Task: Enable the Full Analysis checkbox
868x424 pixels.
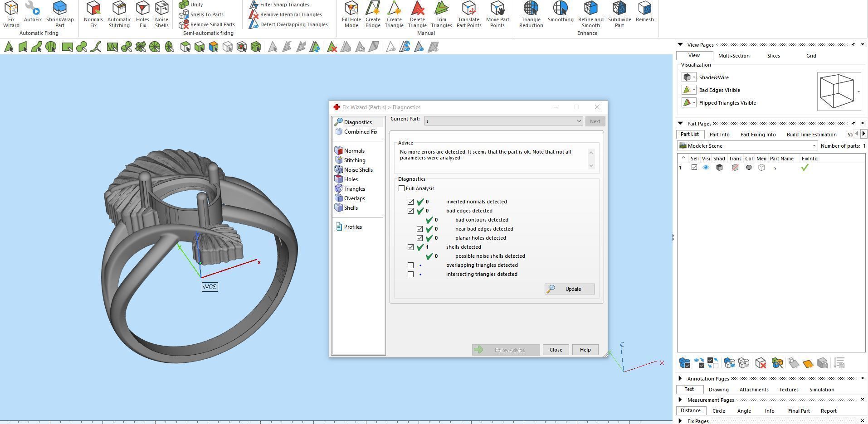Action: click(402, 188)
